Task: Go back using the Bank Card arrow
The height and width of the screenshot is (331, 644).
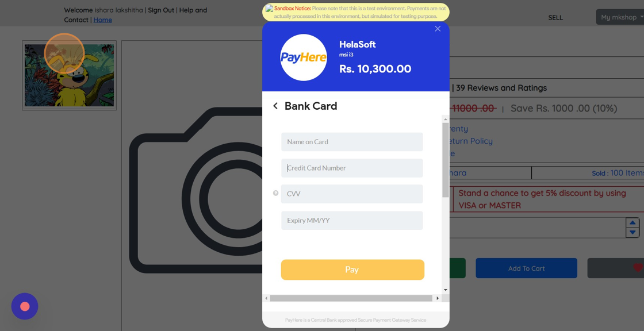Action: point(275,106)
